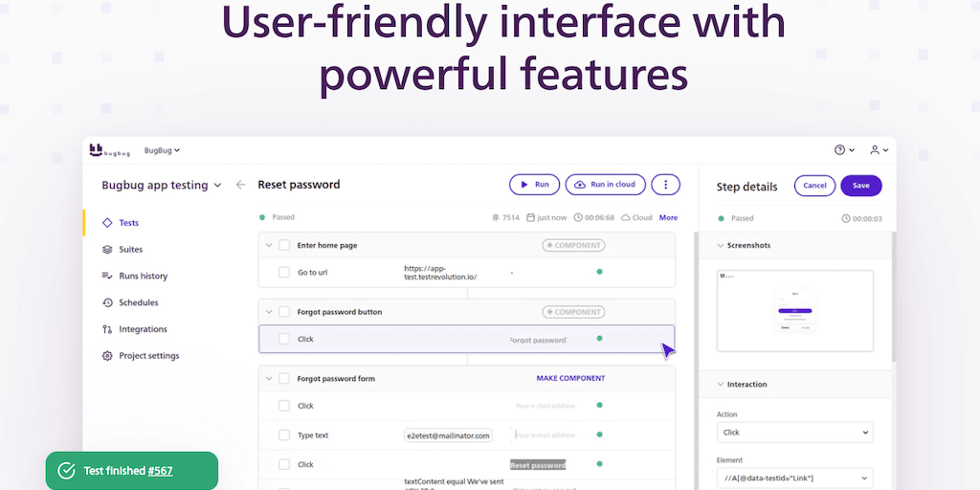Click the Project settings gear icon

click(x=107, y=356)
